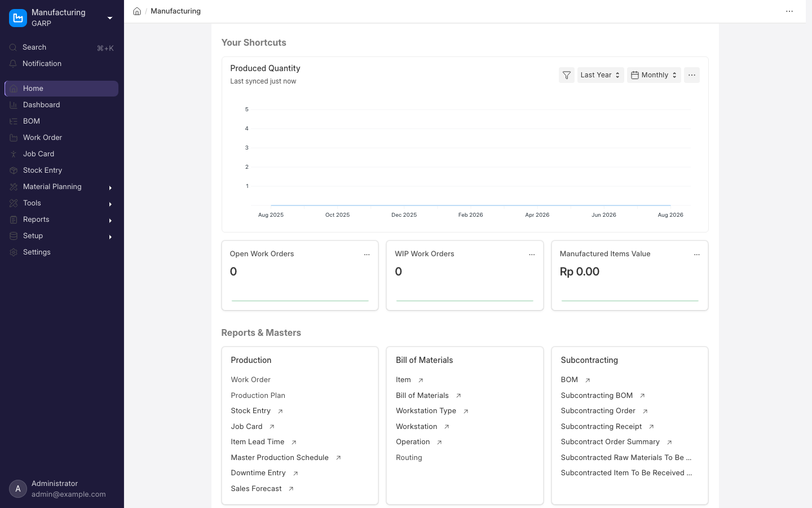The height and width of the screenshot is (508, 812).
Task: Expand the Tools sidebar section
Action: pos(111,204)
